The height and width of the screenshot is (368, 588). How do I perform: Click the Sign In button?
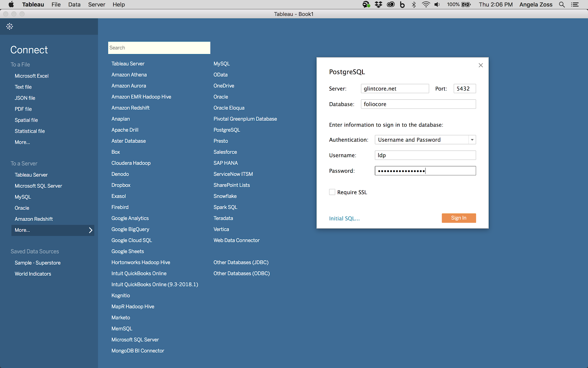point(459,218)
